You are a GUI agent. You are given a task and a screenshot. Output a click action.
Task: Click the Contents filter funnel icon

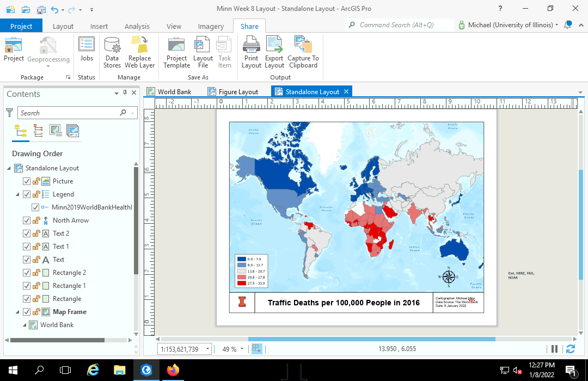[10, 113]
